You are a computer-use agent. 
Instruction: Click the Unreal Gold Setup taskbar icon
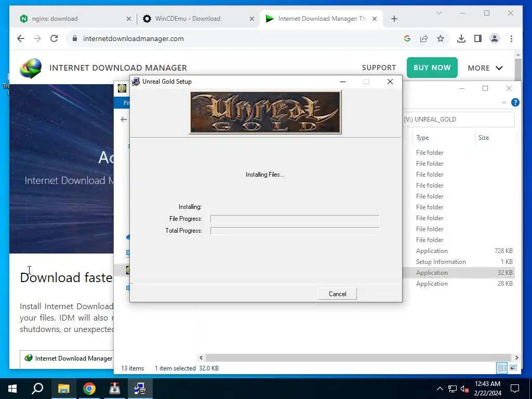click(x=140, y=389)
